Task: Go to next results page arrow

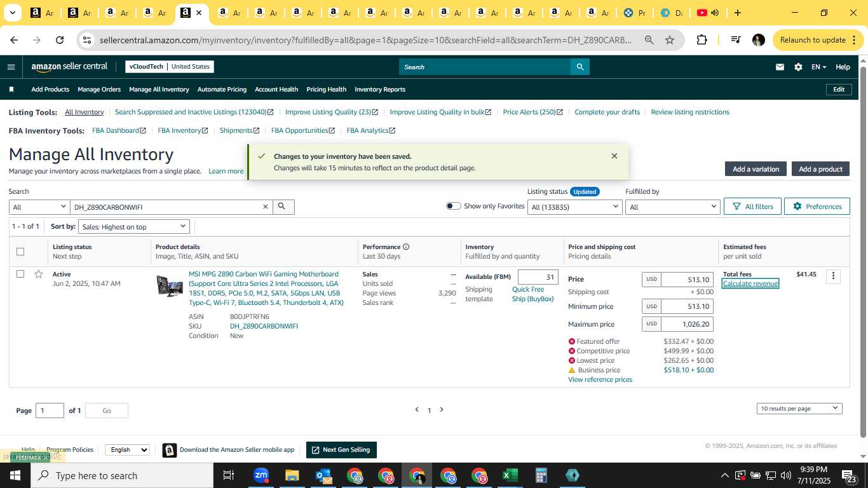Action: click(x=442, y=410)
